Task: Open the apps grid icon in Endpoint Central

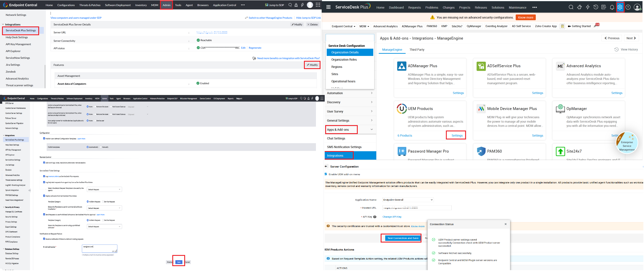Action: tap(318, 5)
